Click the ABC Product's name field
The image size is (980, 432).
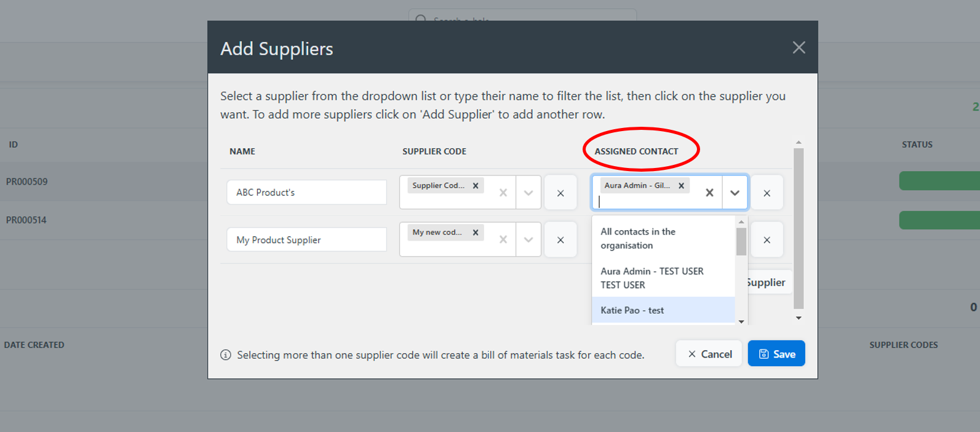point(306,192)
